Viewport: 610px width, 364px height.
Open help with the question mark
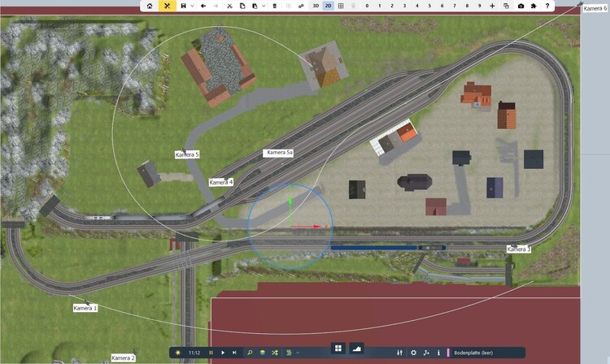click(547, 6)
